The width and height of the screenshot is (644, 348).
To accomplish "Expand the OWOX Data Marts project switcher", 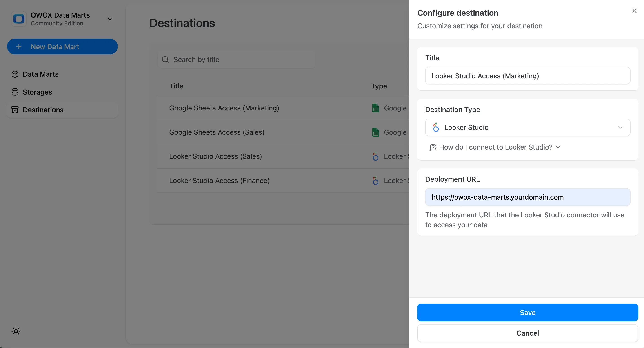I will [109, 19].
